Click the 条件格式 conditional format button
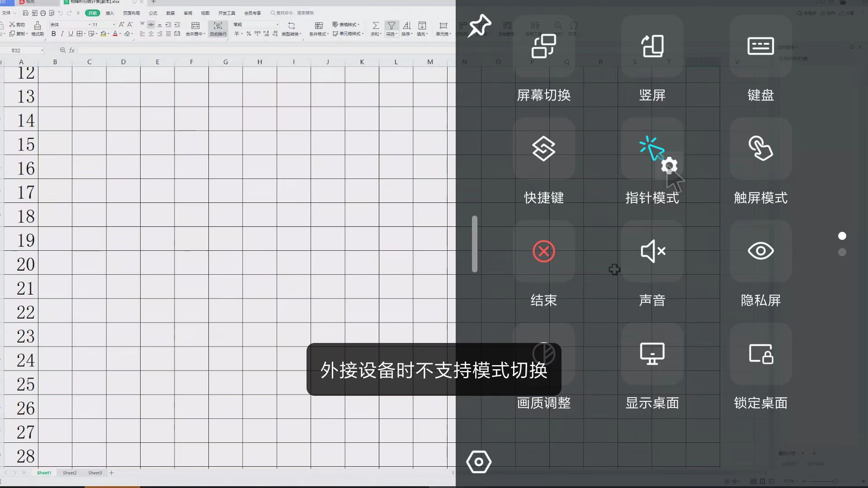Screen dimensions: 868x488 click(x=319, y=29)
